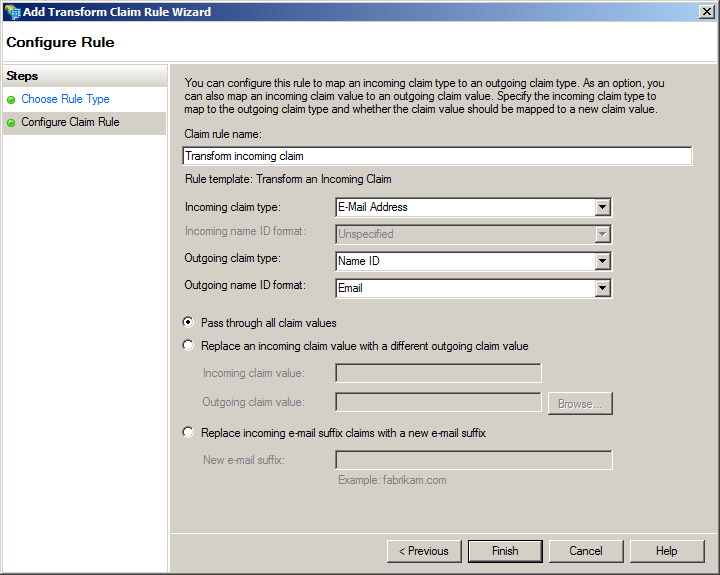Image resolution: width=720 pixels, height=575 pixels.
Task: Click the 'Incoming claim value:' label
Action: click(253, 373)
